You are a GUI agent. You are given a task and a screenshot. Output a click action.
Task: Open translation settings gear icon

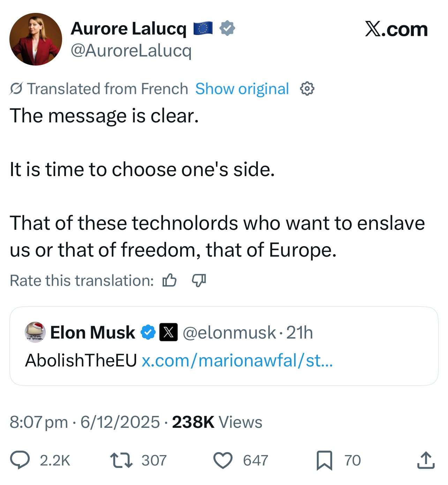click(x=307, y=89)
